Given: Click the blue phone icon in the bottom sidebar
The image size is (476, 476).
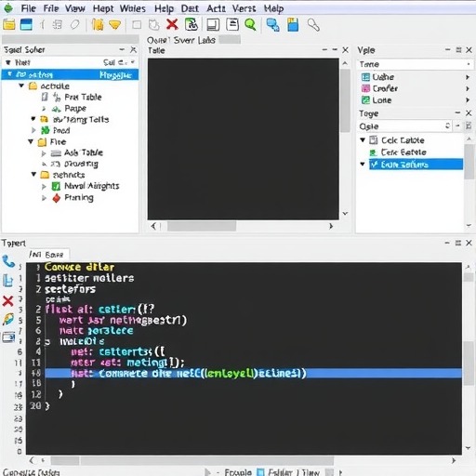Looking at the screenshot, I should (8, 261).
